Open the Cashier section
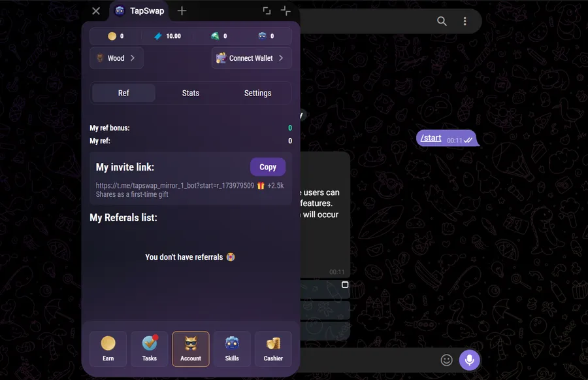This screenshot has height=380, width=588. tap(273, 349)
